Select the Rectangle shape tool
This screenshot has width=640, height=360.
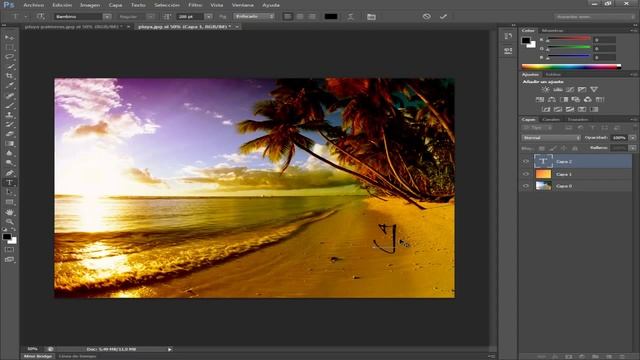9,202
